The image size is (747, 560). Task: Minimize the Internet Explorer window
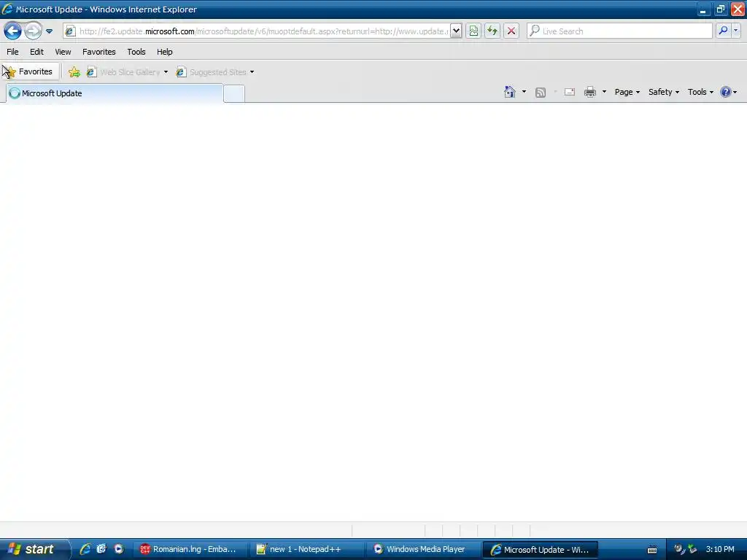click(703, 9)
